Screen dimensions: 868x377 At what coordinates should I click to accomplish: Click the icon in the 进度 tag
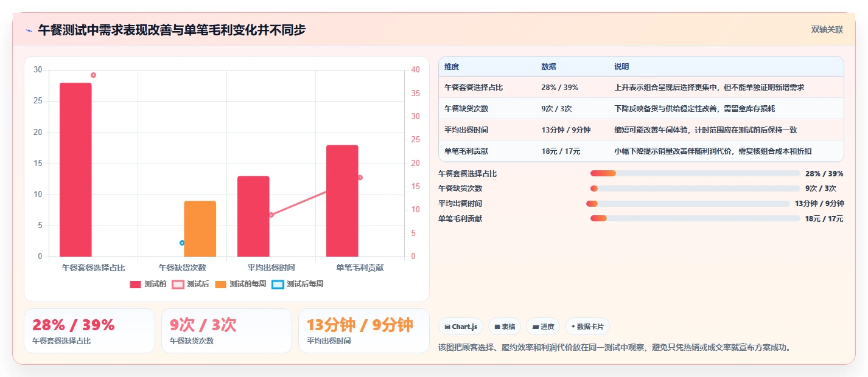(536, 327)
